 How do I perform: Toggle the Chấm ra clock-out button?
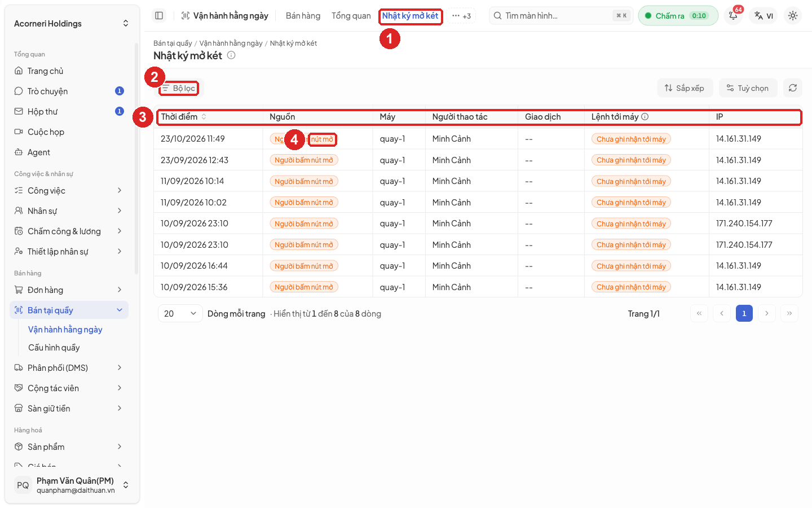tap(678, 16)
